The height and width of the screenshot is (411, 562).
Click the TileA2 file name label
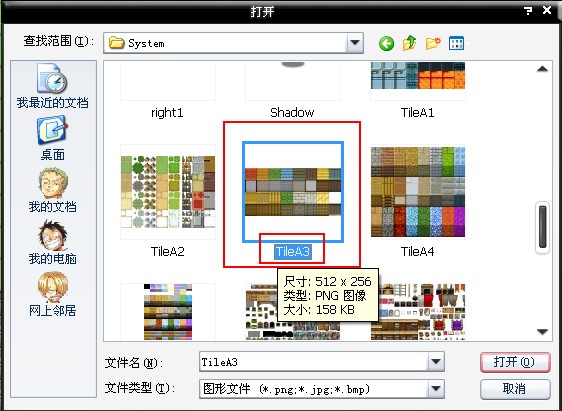(167, 252)
